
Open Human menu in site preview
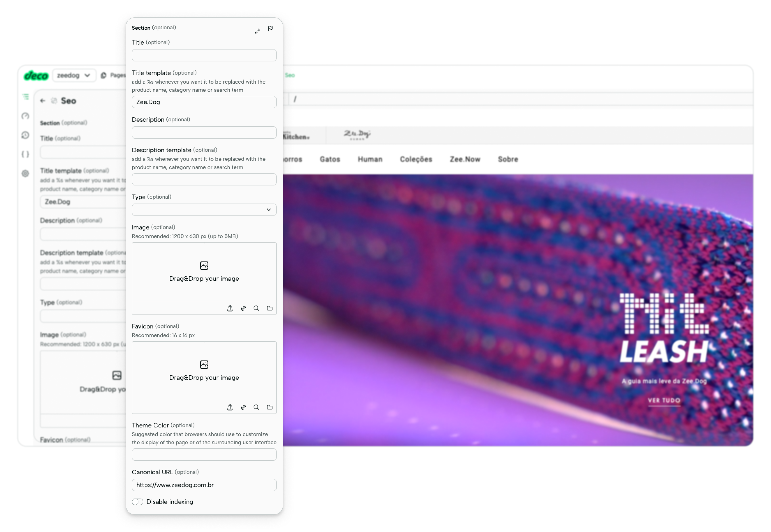tap(370, 159)
